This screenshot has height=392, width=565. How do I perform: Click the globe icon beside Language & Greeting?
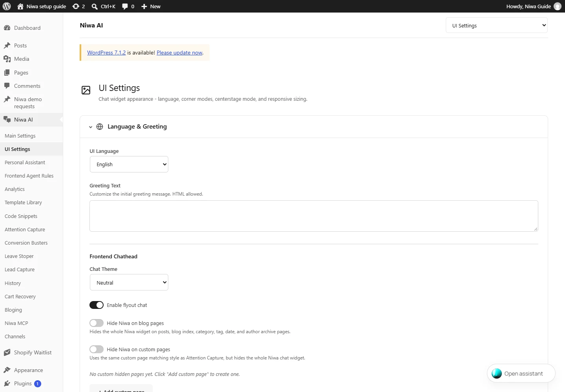pos(100,127)
